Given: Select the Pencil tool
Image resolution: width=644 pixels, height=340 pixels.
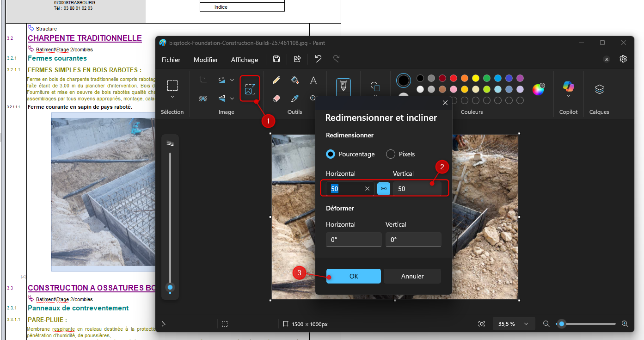Looking at the screenshot, I should (x=276, y=80).
